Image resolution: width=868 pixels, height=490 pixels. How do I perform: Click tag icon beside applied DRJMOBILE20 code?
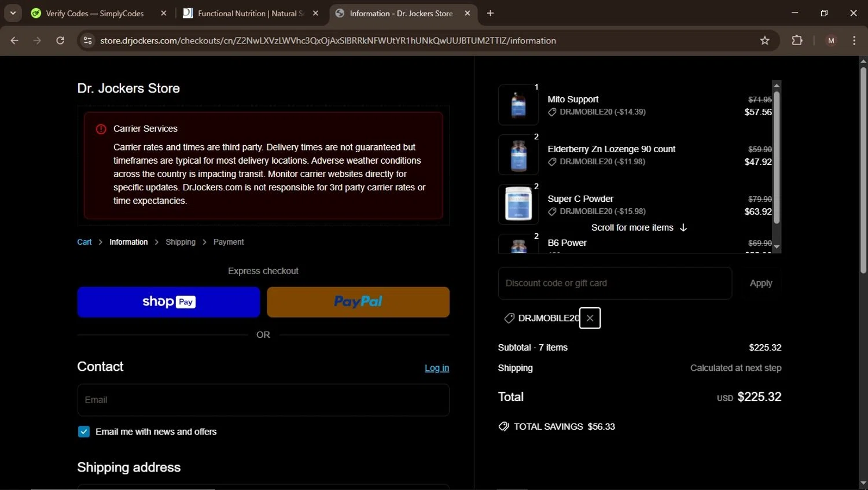pos(509,318)
